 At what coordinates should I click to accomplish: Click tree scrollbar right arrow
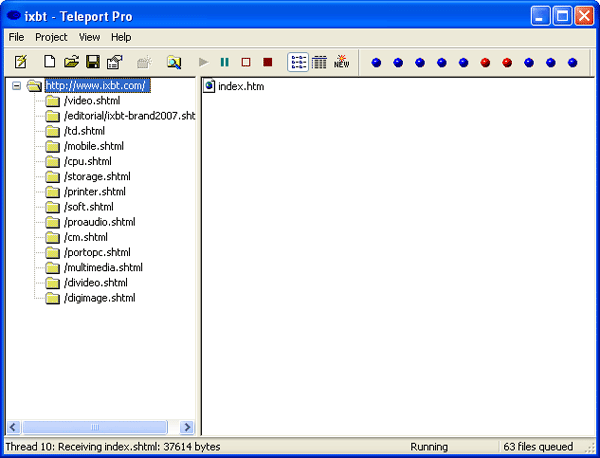[187, 427]
